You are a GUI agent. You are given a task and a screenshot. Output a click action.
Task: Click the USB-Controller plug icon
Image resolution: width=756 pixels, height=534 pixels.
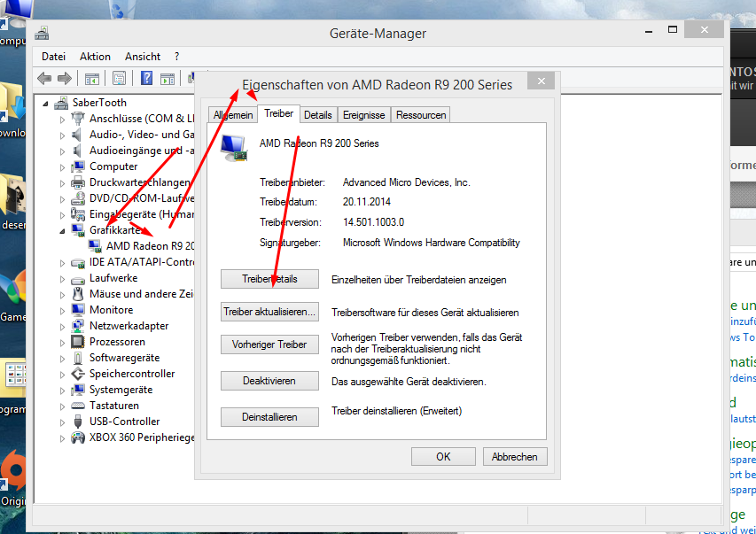point(78,422)
